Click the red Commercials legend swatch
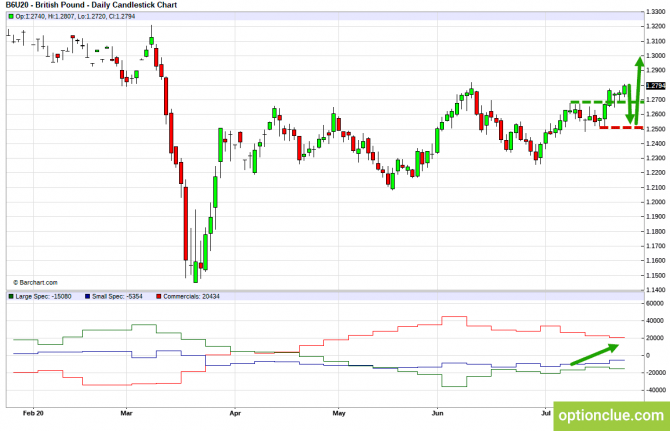The width and height of the screenshot is (670, 431). [x=159, y=296]
